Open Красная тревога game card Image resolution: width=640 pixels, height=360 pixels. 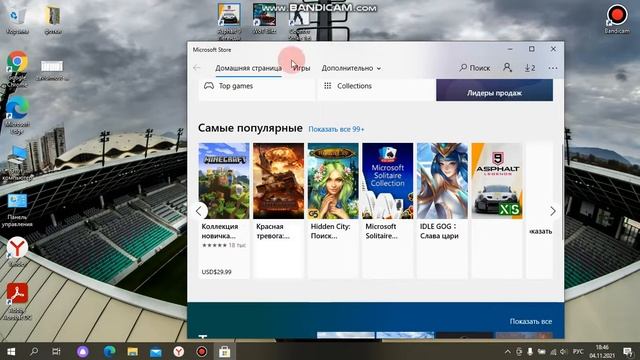278,211
